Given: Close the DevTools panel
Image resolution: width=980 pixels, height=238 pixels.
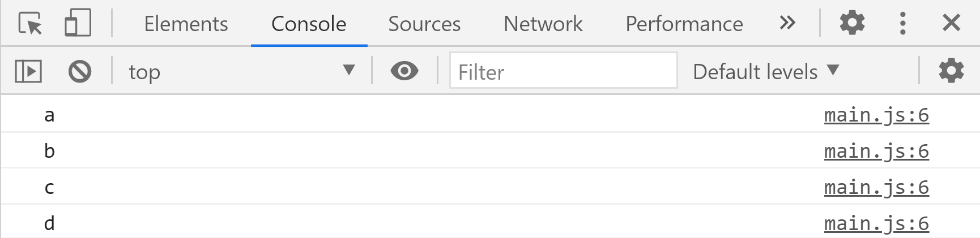Looking at the screenshot, I should pyautogui.click(x=952, y=23).
